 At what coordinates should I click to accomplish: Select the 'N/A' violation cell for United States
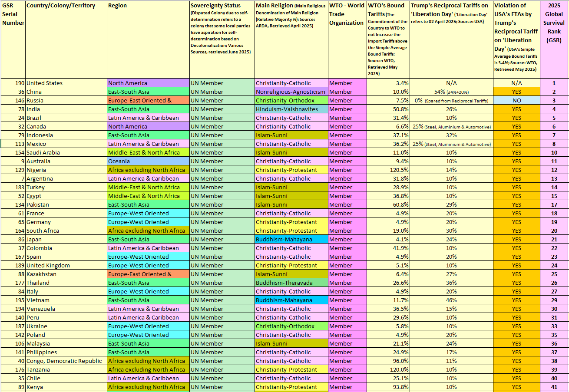(x=516, y=83)
